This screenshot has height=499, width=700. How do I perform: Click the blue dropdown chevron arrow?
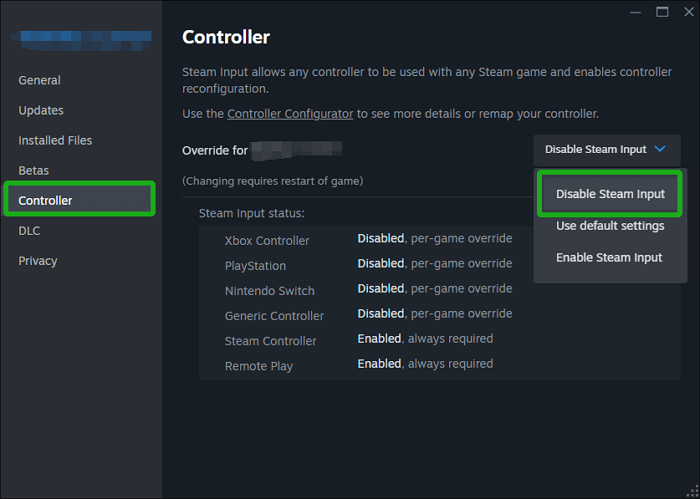660,150
